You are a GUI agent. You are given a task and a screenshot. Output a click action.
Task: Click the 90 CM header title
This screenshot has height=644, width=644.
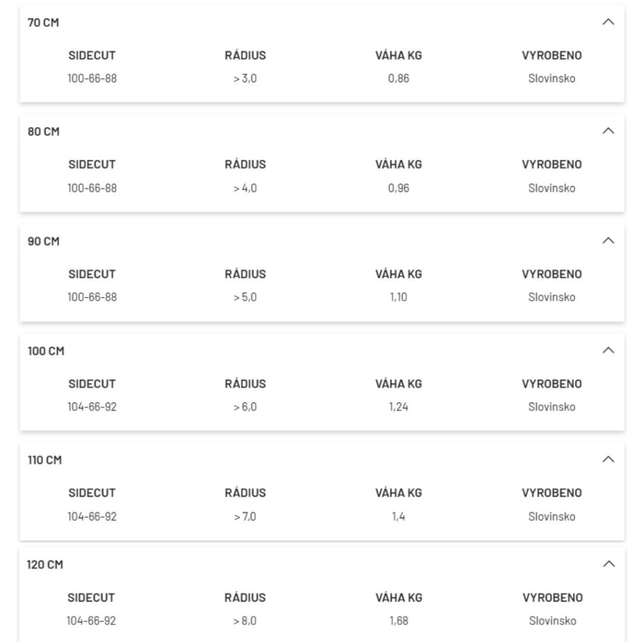pyautogui.click(x=43, y=241)
